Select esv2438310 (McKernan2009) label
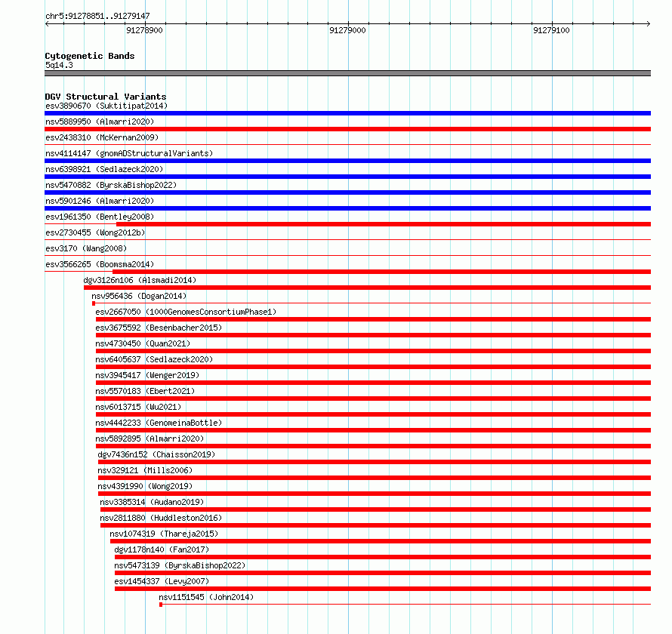 pos(102,137)
